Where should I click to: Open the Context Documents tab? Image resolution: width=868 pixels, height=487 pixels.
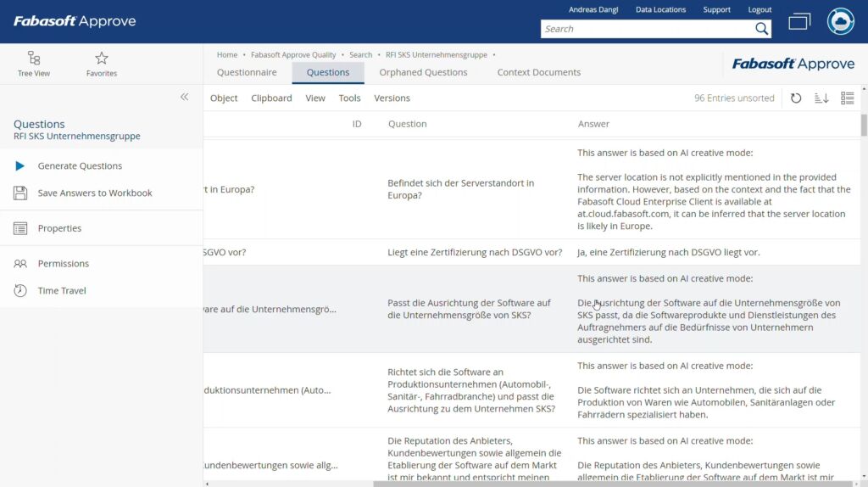click(538, 72)
